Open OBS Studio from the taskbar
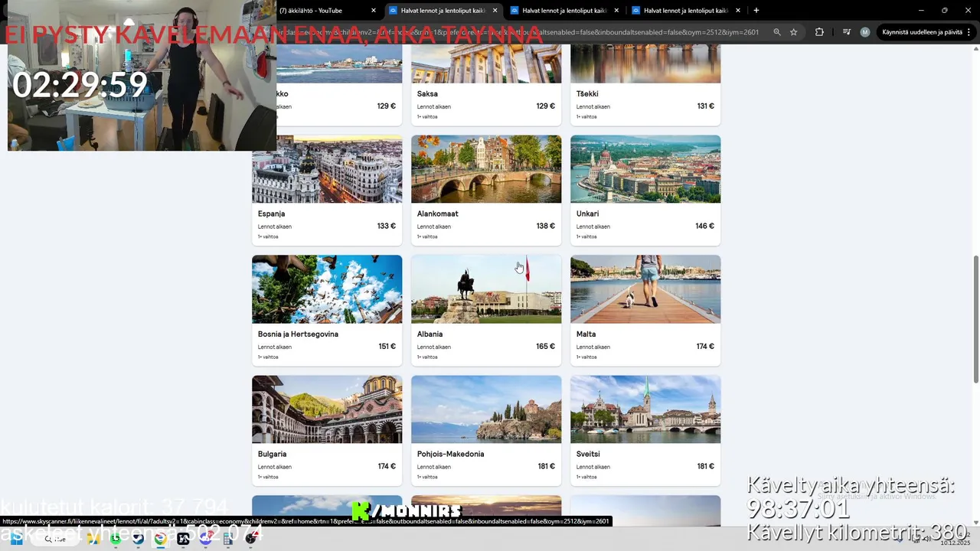Screen dimensions: 980x551 click(x=250, y=539)
